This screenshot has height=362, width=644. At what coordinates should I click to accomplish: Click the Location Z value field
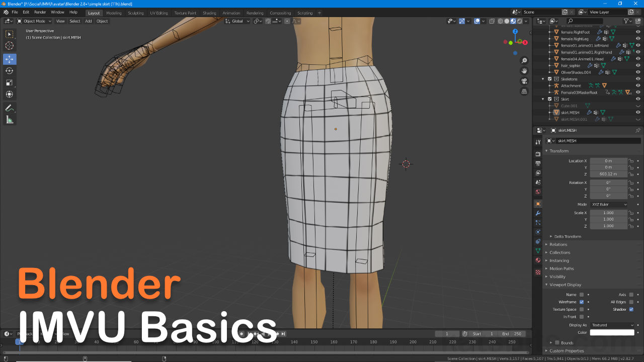pyautogui.click(x=609, y=174)
